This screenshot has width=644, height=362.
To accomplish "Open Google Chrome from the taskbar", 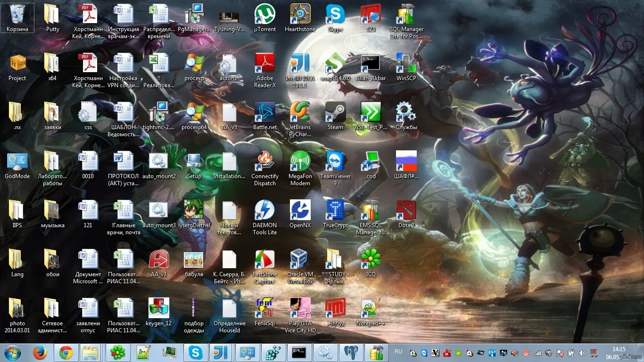I will 66,353.
